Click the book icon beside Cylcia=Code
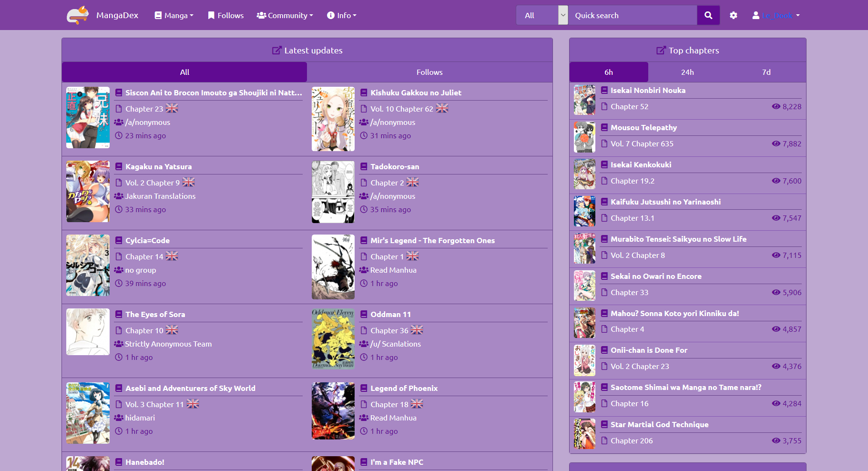The height and width of the screenshot is (471, 868). tap(119, 241)
